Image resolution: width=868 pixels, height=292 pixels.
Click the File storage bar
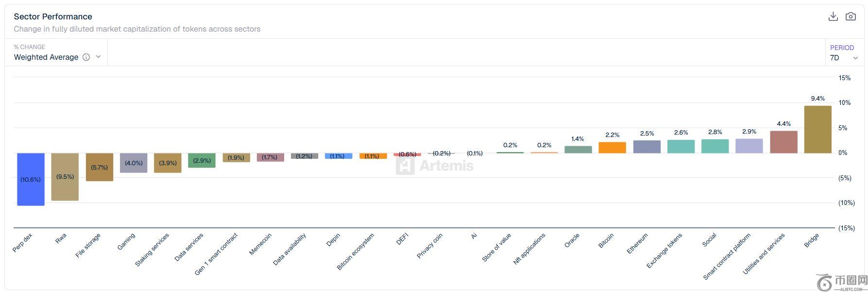[x=100, y=167]
